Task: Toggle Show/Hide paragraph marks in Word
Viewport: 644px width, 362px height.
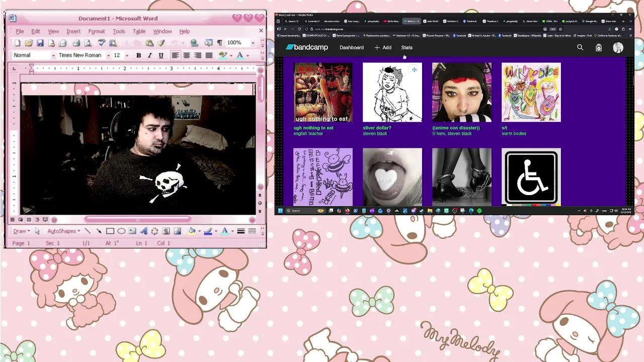Action: pyautogui.click(x=219, y=43)
